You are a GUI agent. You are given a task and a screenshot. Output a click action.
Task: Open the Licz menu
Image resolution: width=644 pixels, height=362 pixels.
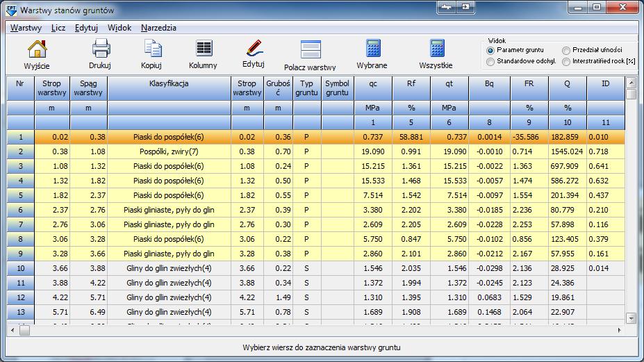[58, 28]
